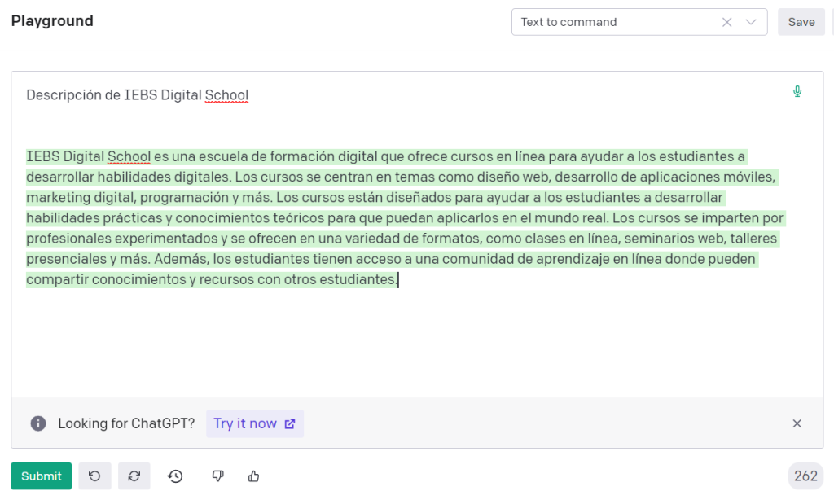This screenshot has width=834, height=504.
Task: Click the 'Looking for ChatGPT?' text
Action: click(x=126, y=423)
